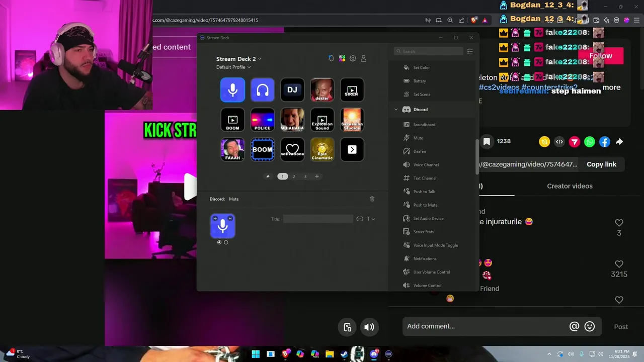Show hidden system tray icons
Viewport: 644px width, 362px height.
[x=549, y=354]
